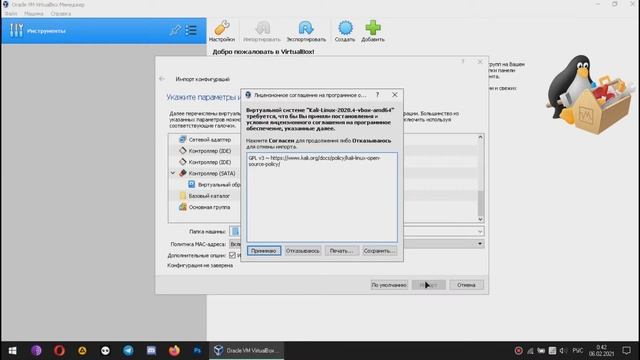The image size is (640, 360).
Task: Click the purple browser icon on the taskbar
Action: (x=36, y=351)
